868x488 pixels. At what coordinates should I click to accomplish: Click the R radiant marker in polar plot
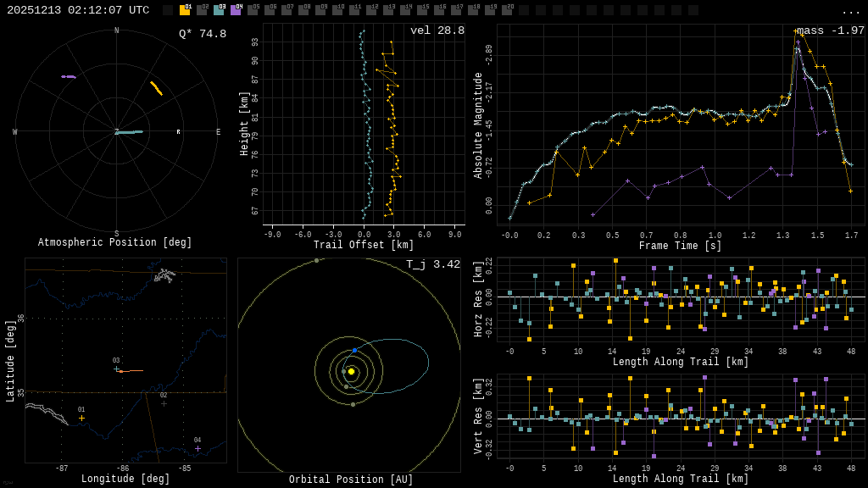(x=178, y=132)
